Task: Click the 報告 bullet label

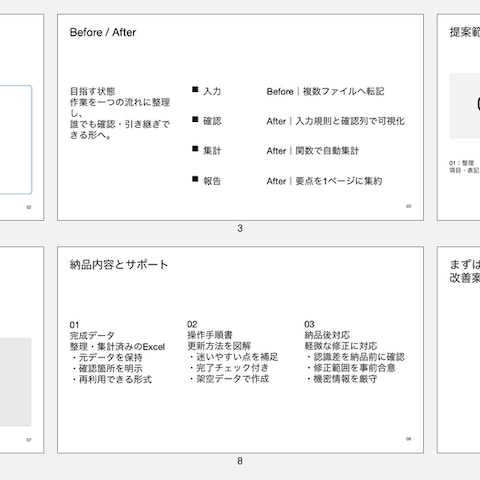Action: [x=212, y=181]
